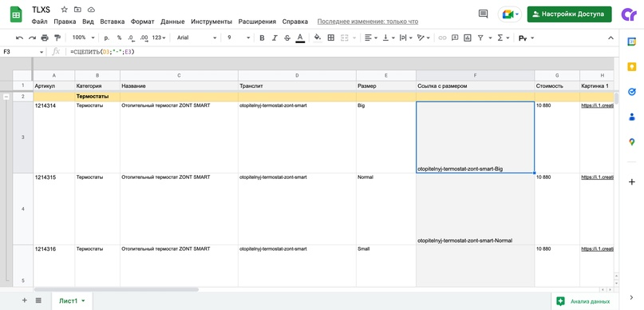Open the Google Meet call dropdown

coord(510,14)
